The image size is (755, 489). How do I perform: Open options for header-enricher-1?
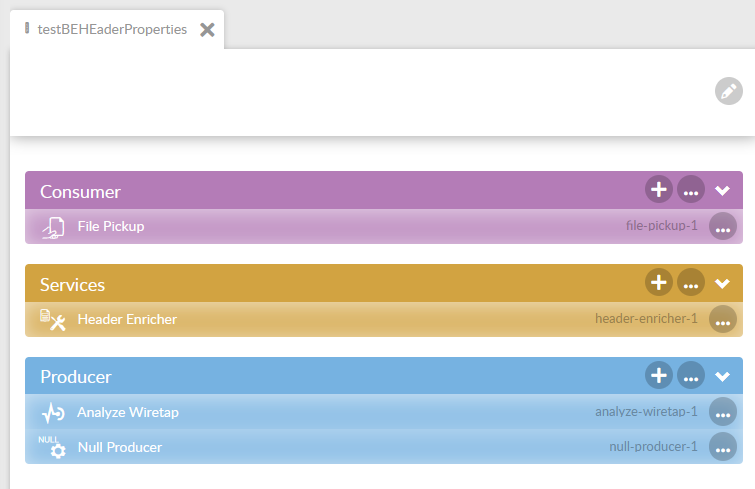(723, 320)
